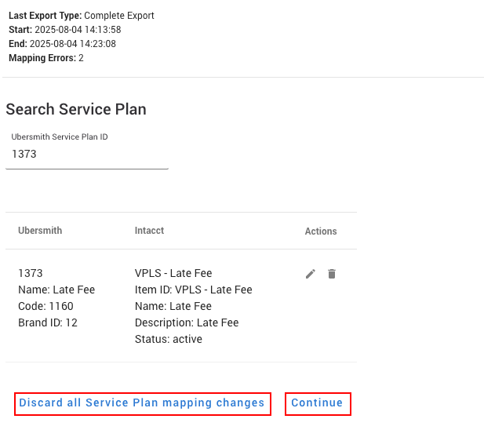Select the Start: 2025-08-04 14:13:58 timestamp

(x=65, y=30)
